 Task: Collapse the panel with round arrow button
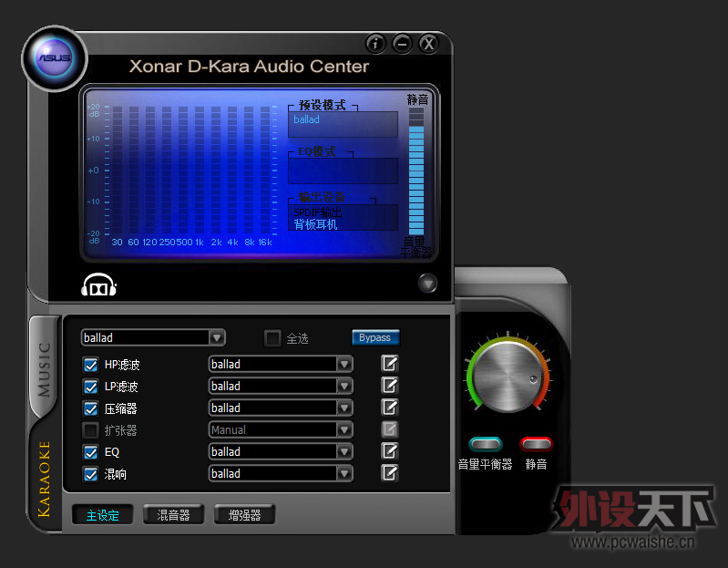427,283
